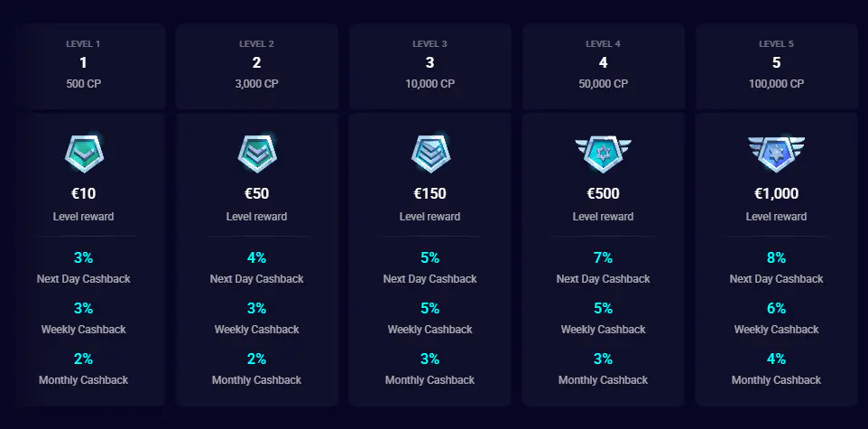Click the €150 level reward amount
The height and width of the screenshot is (429, 868).
pos(430,193)
